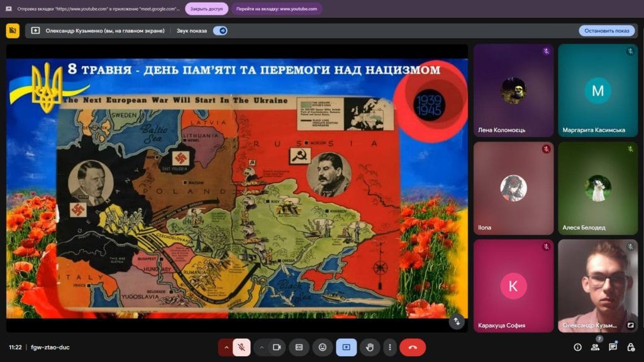
Task: Click the Отправка вкладки sharing notice text
Action: (x=98, y=9)
